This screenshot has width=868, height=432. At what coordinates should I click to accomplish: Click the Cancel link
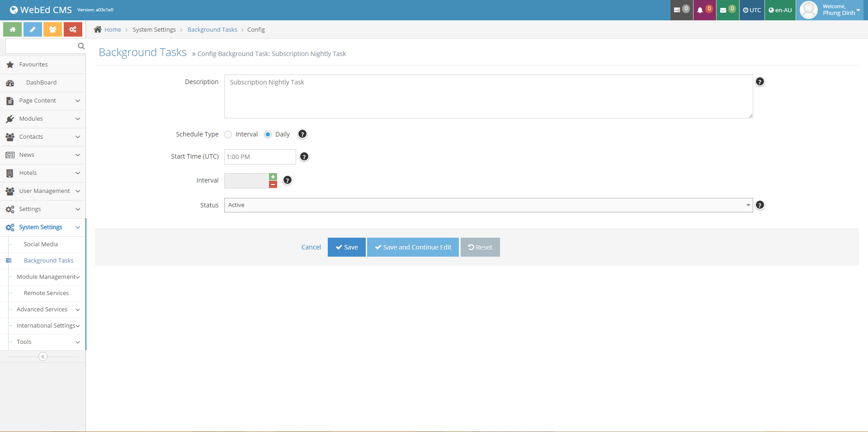[311, 247]
